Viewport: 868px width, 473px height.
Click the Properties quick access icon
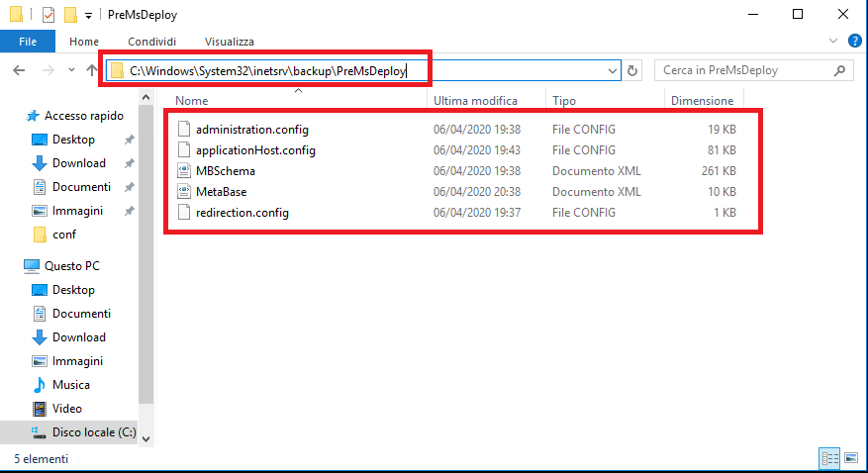point(48,15)
